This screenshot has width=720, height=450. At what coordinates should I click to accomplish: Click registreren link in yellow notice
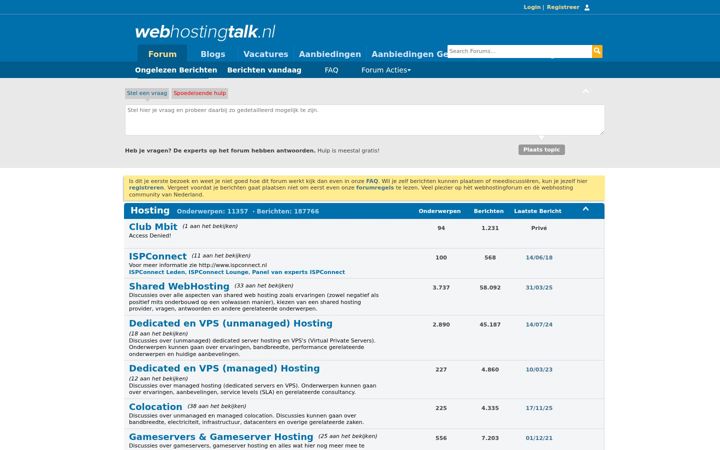[x=146, y=188]
